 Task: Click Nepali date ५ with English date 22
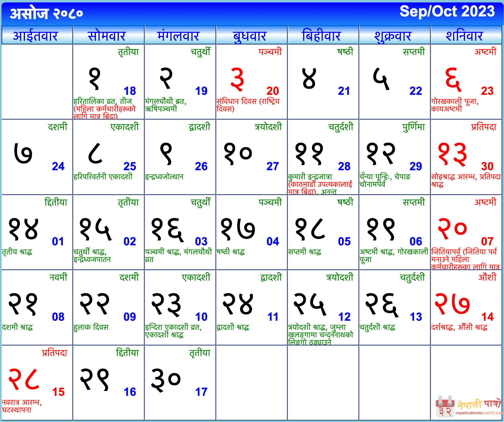coord(381,79)
